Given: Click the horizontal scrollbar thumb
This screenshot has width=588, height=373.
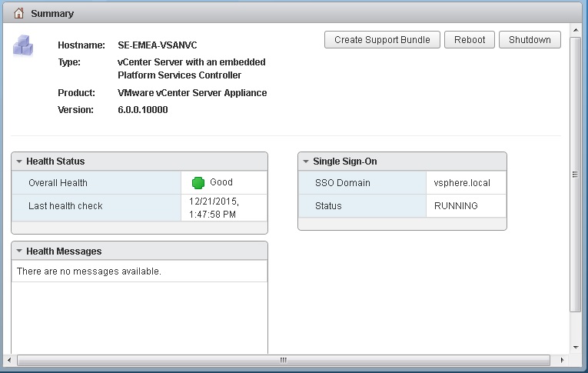Looking at the screenshot, I should click(x=284, y=360).
